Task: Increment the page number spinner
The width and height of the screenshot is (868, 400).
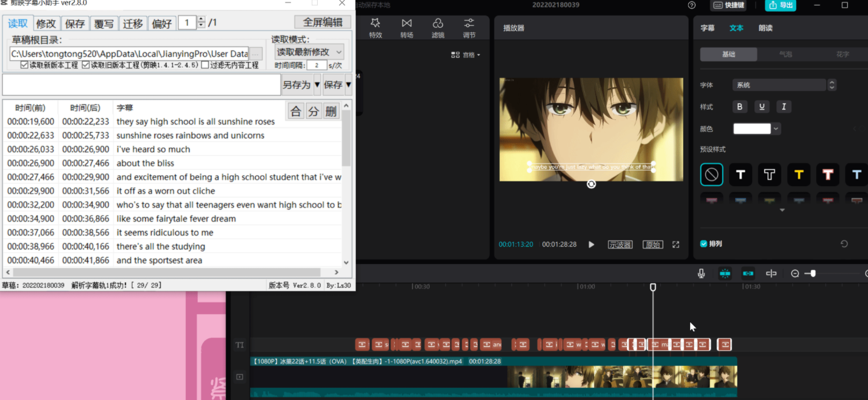Action: 201,19
